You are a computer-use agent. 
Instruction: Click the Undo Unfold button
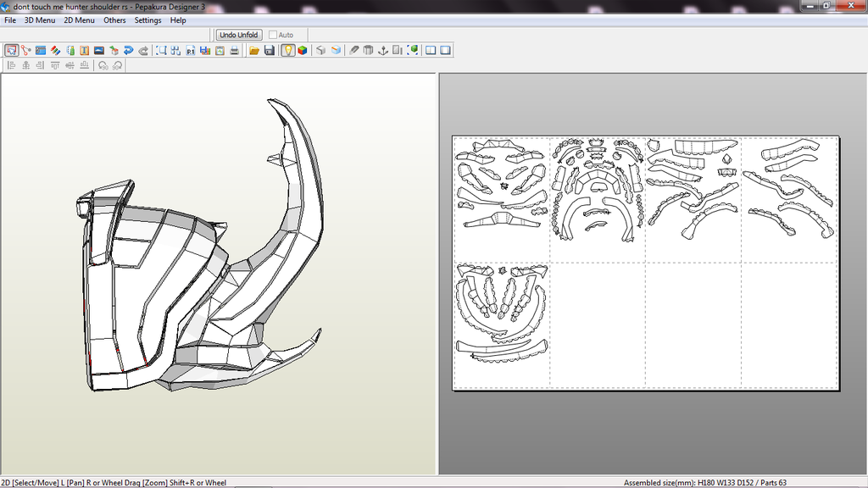point(238,35)
